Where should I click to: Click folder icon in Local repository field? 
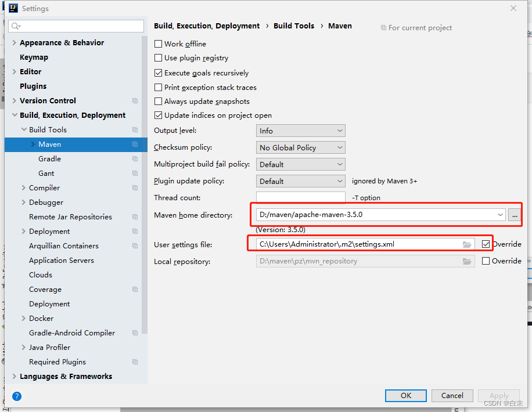pos(467,261)
